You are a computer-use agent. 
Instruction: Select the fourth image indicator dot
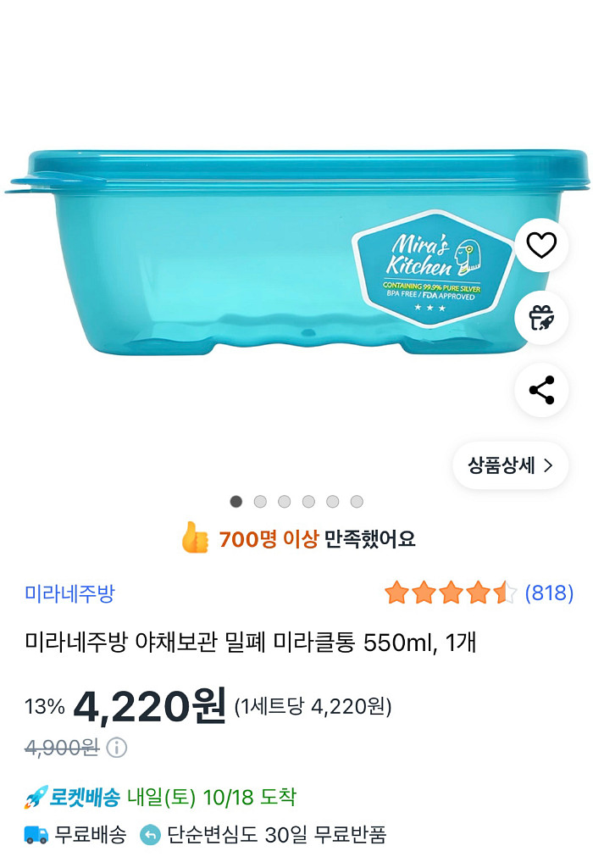pos(308,501)
